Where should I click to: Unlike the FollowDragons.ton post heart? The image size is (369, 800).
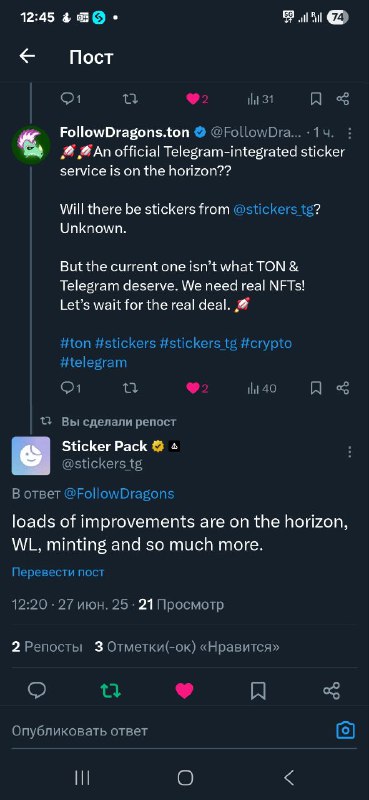coord(197,388)
